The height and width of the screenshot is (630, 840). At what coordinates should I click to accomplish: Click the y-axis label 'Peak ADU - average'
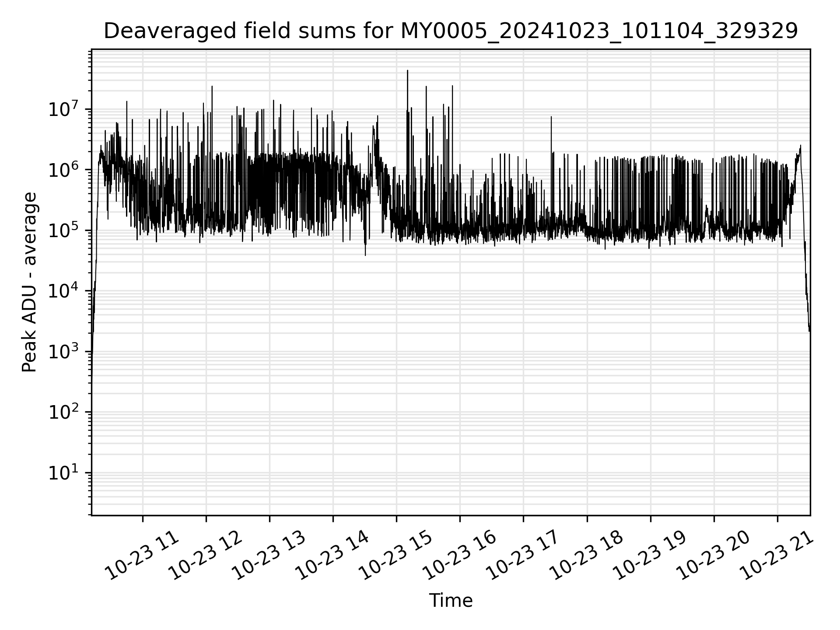[29, 282]
